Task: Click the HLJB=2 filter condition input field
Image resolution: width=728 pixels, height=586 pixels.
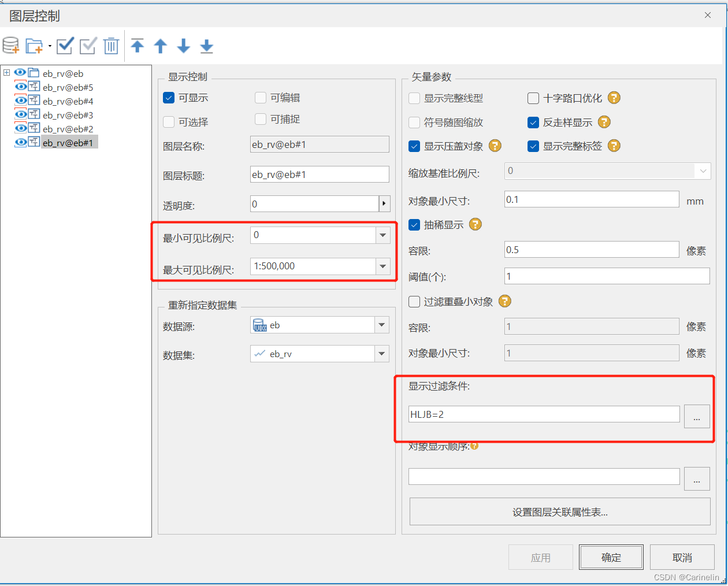Action: tap(543, 414)
